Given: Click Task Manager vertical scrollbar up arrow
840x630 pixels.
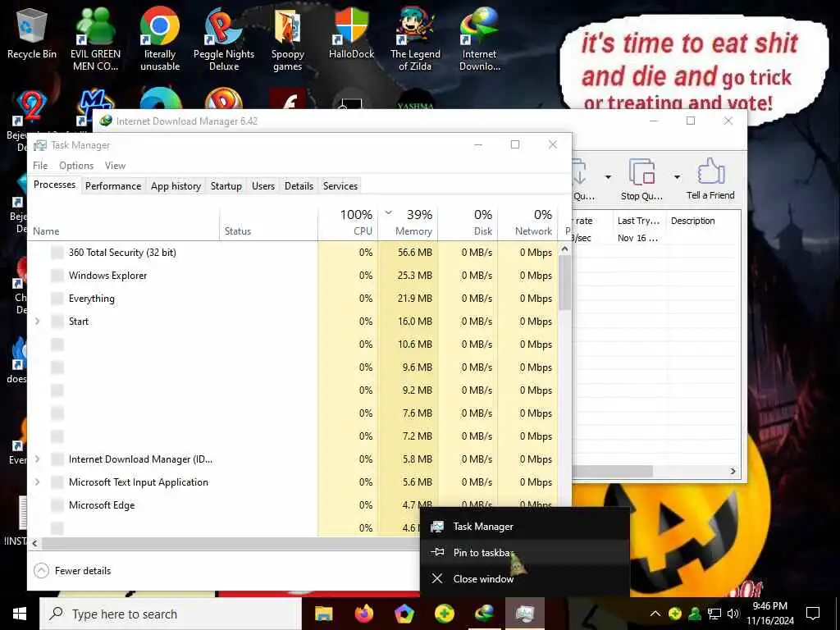Looking at the screenshot, I should point(564,249).
